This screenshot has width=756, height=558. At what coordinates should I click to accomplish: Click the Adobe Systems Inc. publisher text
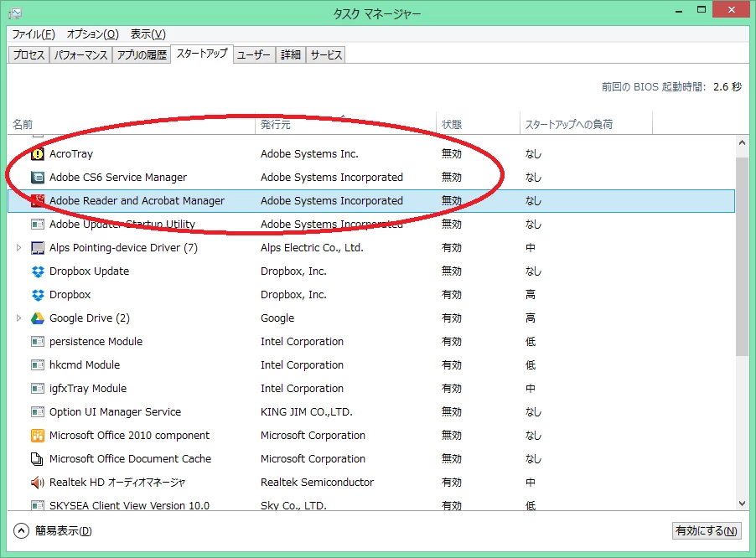click(309, 154)
